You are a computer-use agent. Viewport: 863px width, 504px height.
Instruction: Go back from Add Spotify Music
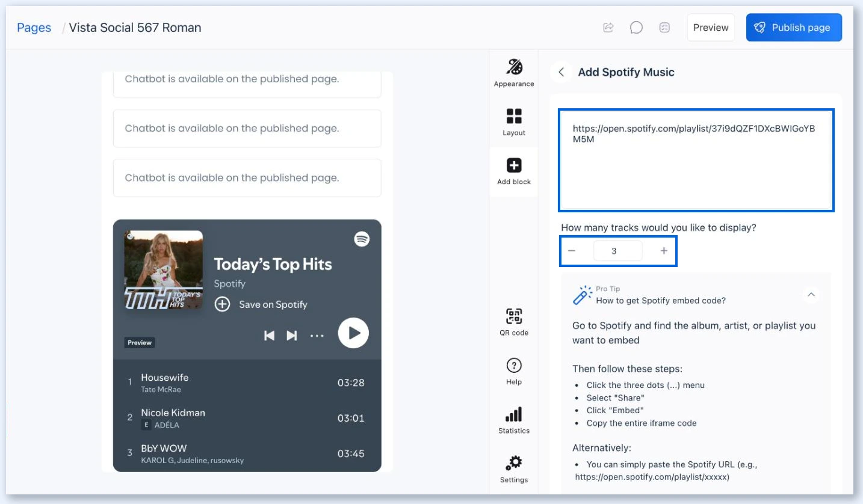561,72
